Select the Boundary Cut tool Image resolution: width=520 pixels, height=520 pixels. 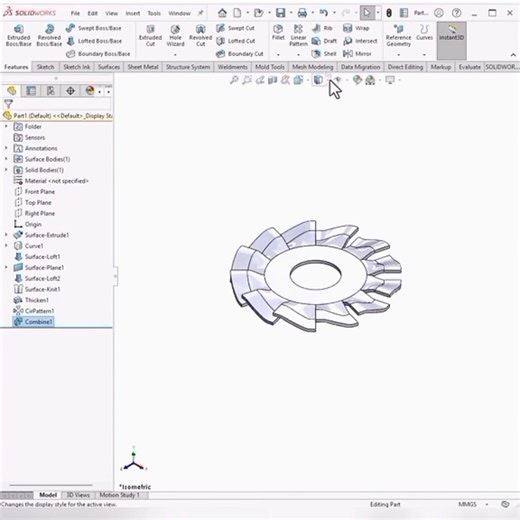coord(240,54)
